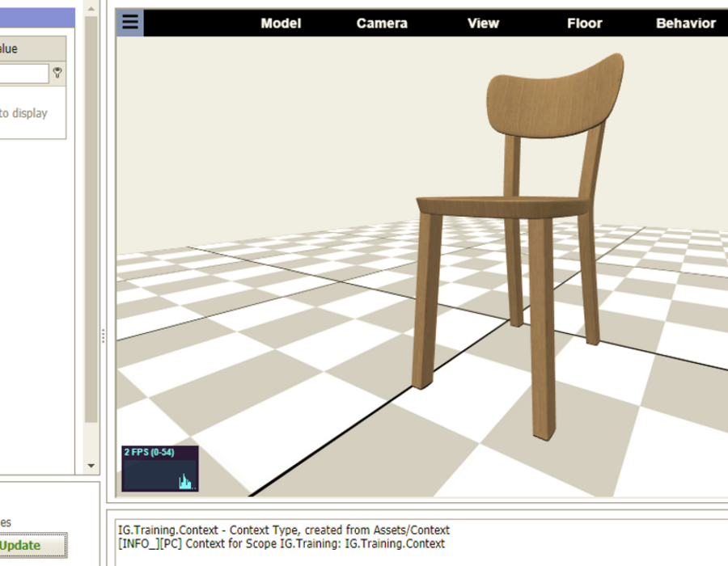Image resolution: width=728 pixels, height=566 pixels.
Task: Open the Behavior menu
Action: [686, 23]
